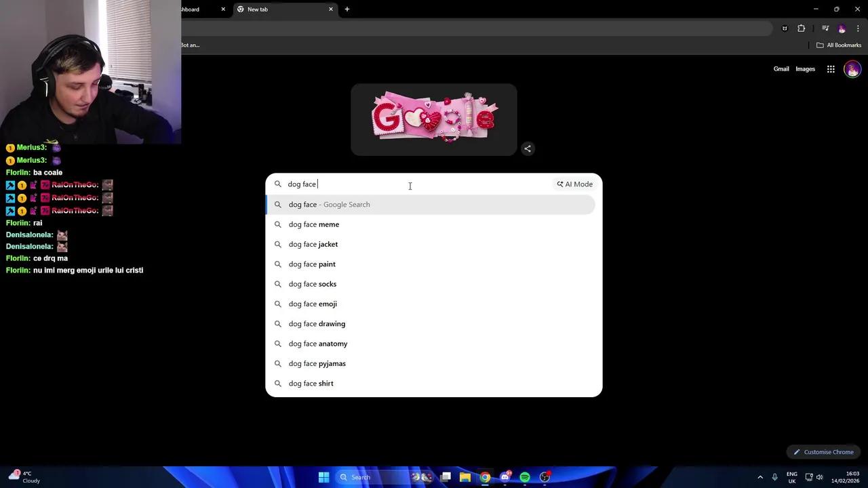
Task: Open Google account avatar beside apps grid
Action: coord(852,69)
